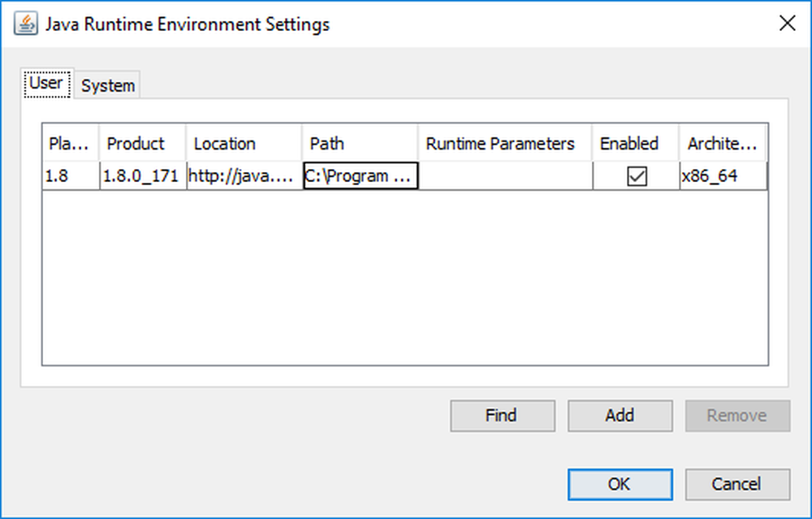812x519 pixels.
Task: Select the x86_64 architecture cell
Action: [x=723, y=176]
